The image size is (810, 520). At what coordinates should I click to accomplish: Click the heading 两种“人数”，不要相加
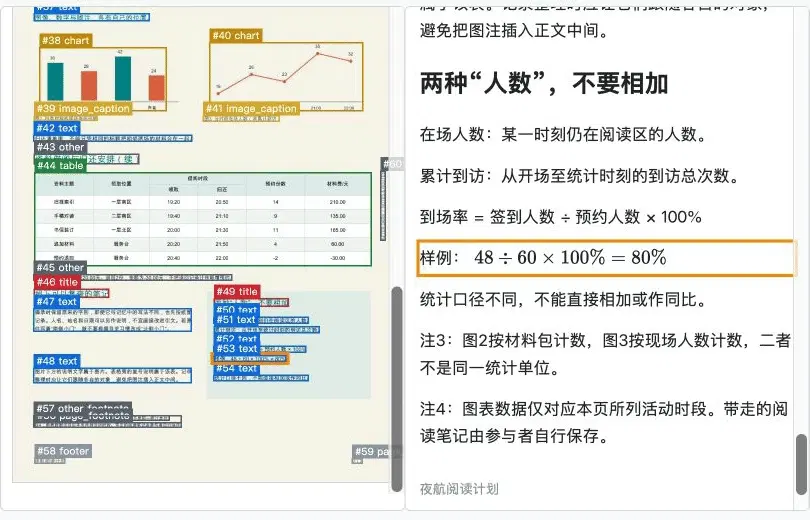(x=544, y=83)
